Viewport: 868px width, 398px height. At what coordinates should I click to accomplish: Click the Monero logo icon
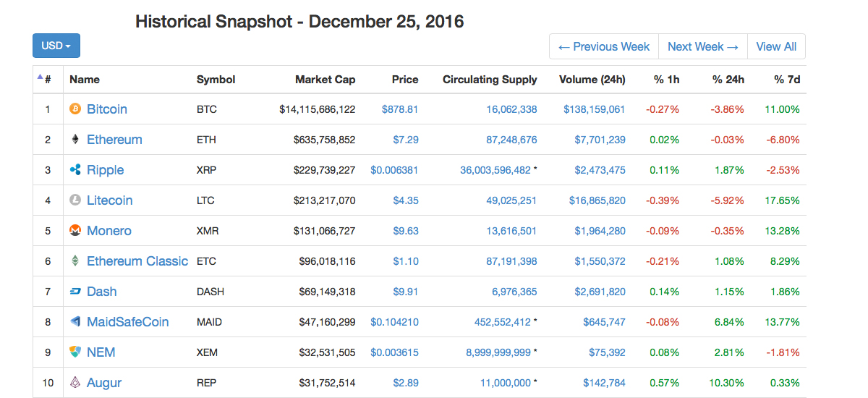pos(75,231)
